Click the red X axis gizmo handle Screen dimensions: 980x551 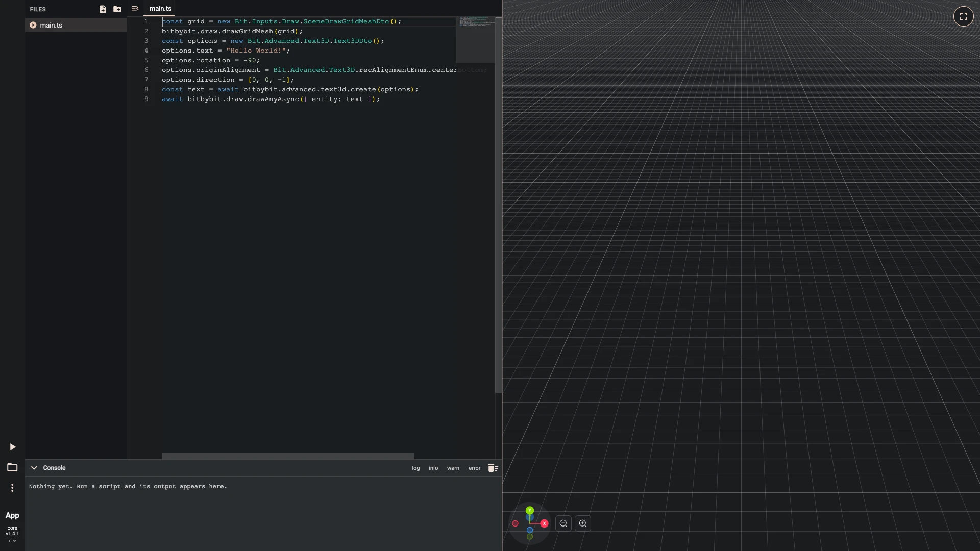[544, 523]
